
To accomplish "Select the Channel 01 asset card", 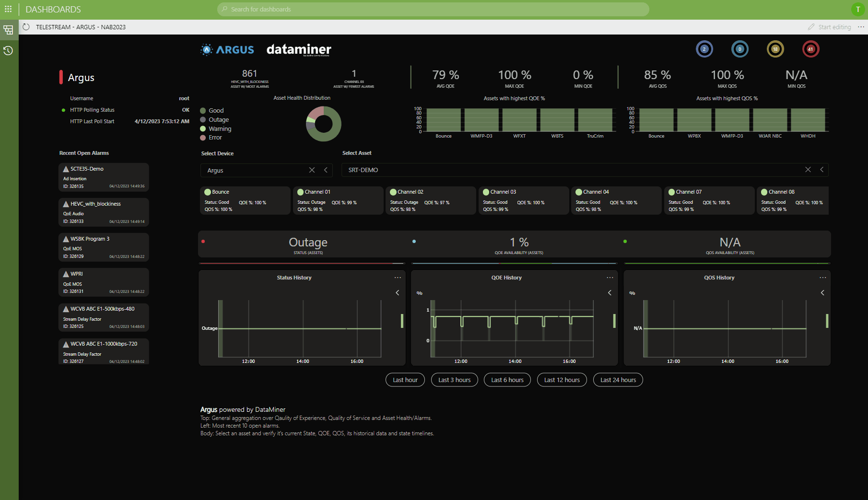I will [x=338, y=200].
